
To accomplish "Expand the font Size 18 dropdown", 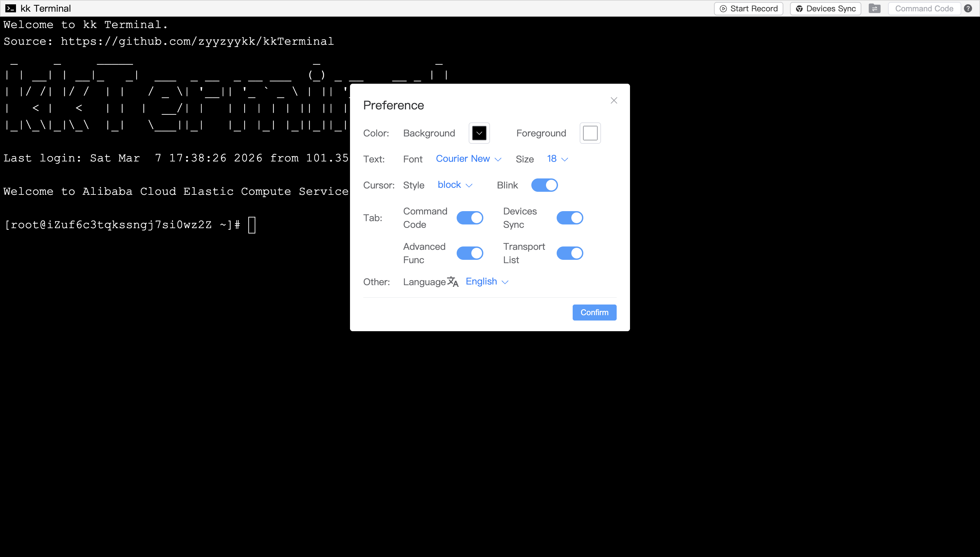I will (557, 159).
